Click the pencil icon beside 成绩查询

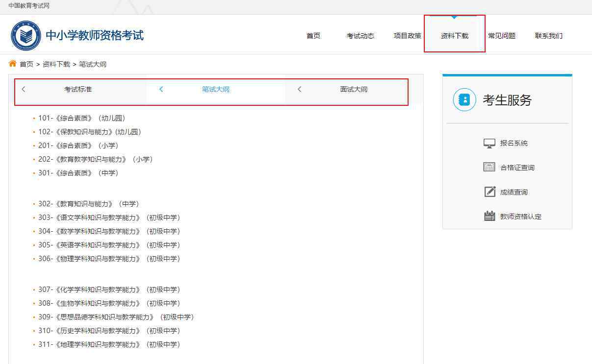[489, 192]
